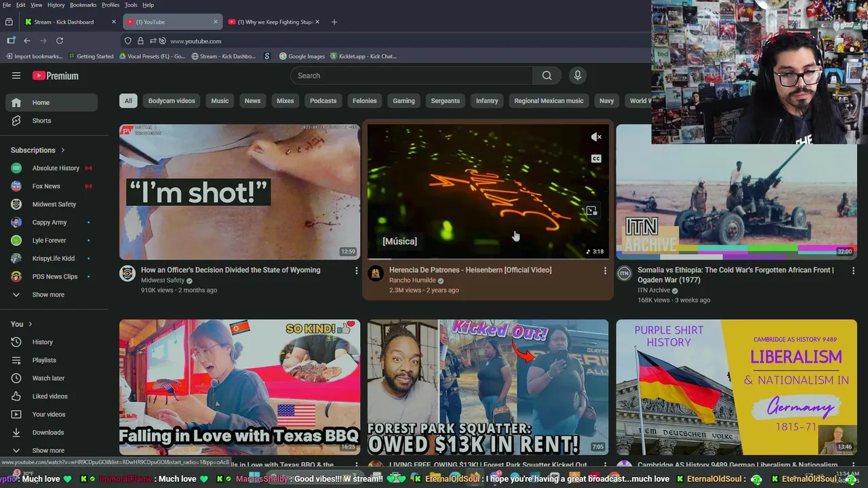The image size is (868, 488).
Task: Open Playlists in sidebar
Action: (52, 360)
